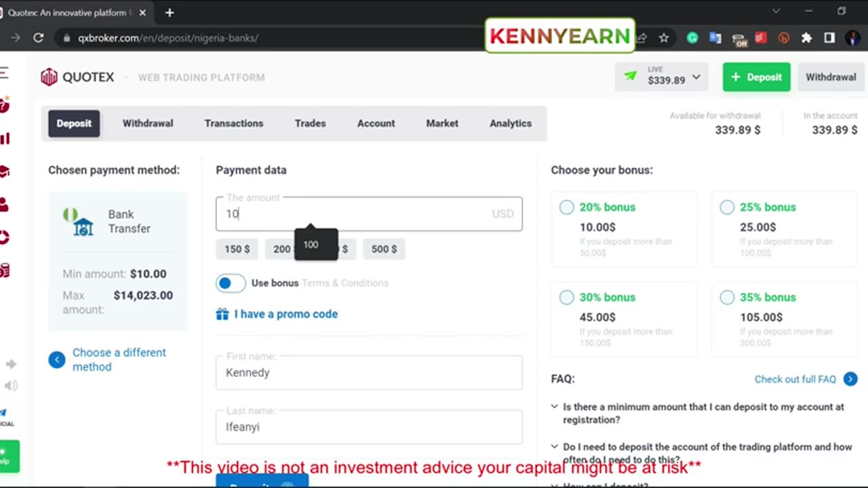Screen dimensions: 868x488
Task: Open the Grammarly extension icon
Action: [x=692, y=38]
